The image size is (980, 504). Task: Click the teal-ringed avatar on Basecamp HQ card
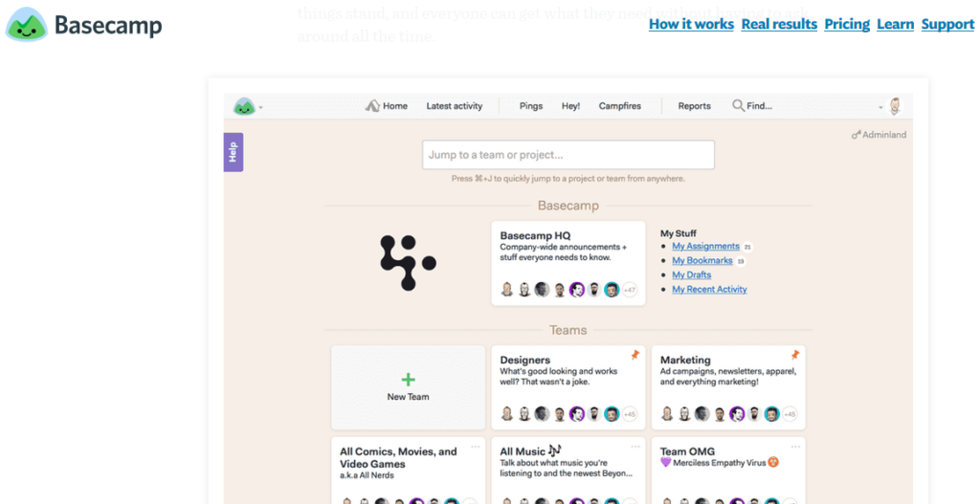[612, 290]
